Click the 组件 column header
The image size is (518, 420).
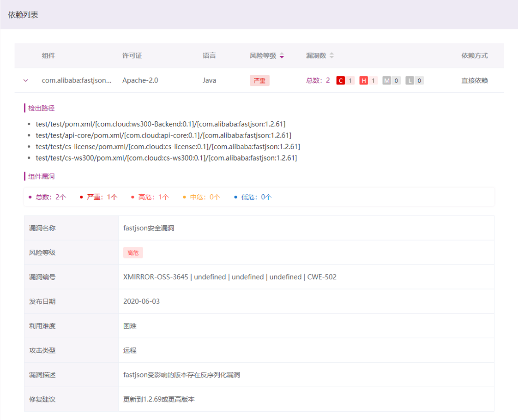48,55
